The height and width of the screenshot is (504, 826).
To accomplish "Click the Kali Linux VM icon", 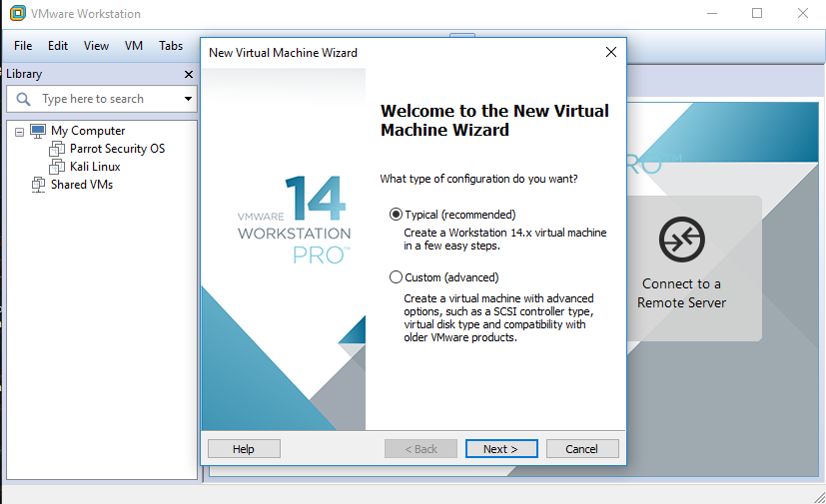I will [x=57, y=167].
